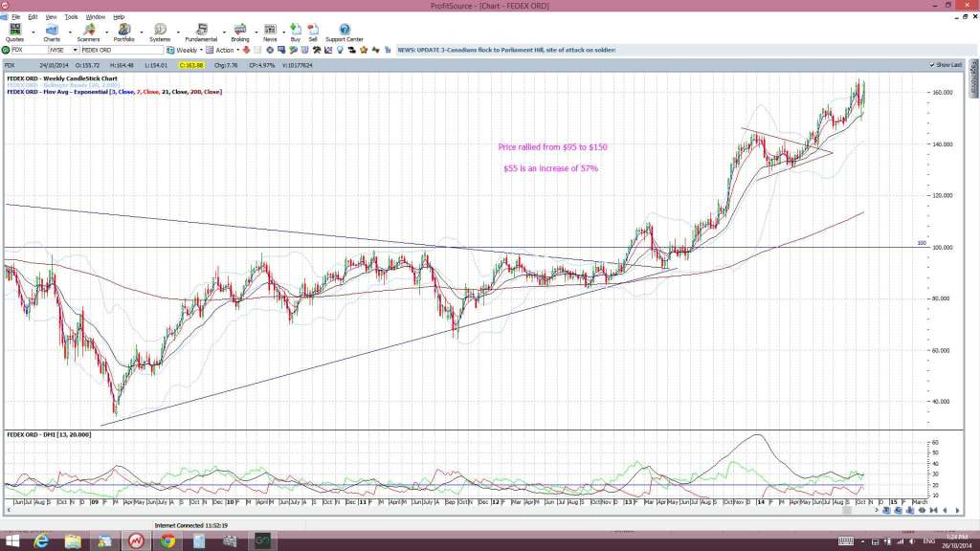Open Google Chrome from taskbar

point(167,541)
